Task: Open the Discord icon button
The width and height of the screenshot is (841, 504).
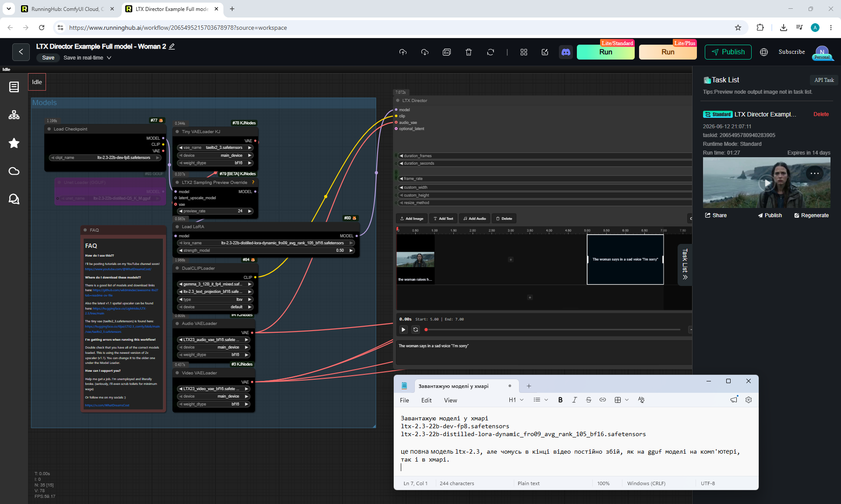Action: pyautogui.click(x=566, y=52)
